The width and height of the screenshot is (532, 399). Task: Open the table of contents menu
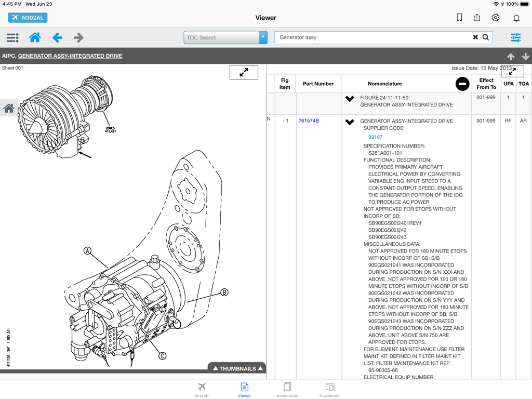tap(12, 37)
